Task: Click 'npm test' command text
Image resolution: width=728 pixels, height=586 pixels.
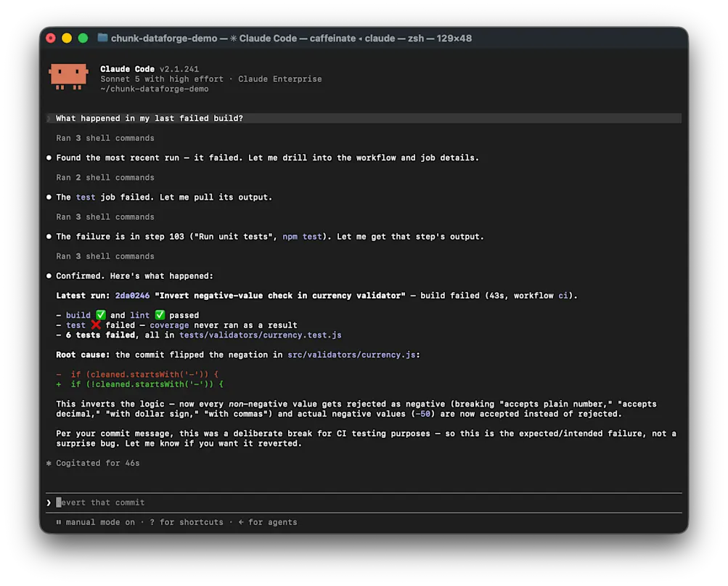Action: [302, 236]
